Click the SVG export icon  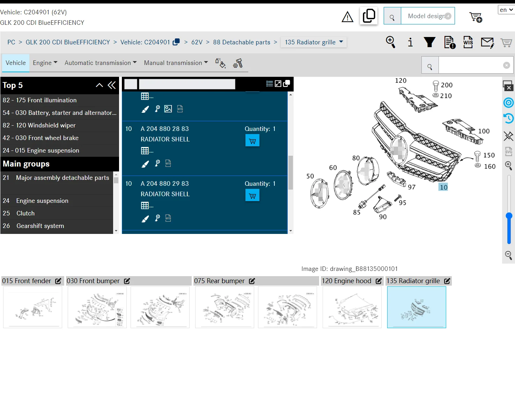point(508,151)
